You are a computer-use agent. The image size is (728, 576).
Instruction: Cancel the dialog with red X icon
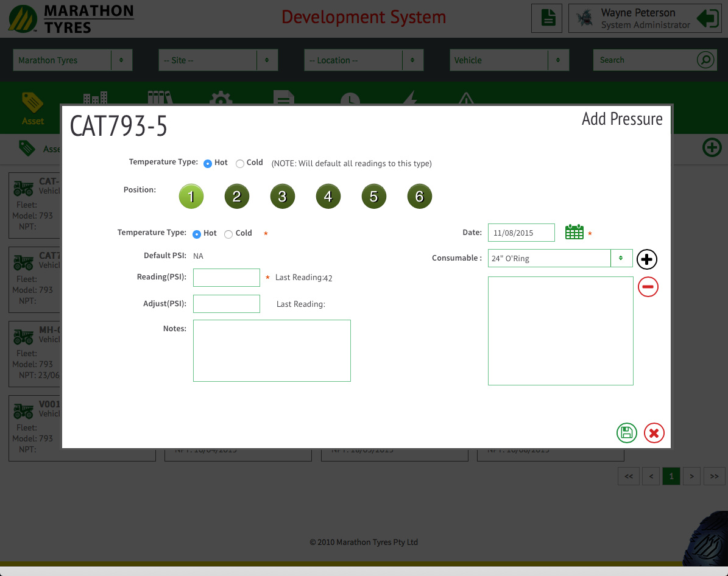(x=654, y=433)
